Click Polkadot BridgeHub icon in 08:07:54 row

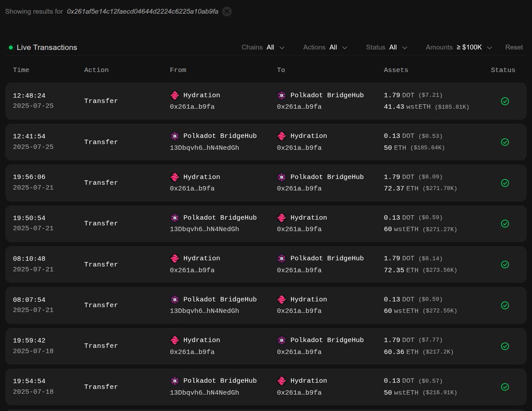pos(175,300)
